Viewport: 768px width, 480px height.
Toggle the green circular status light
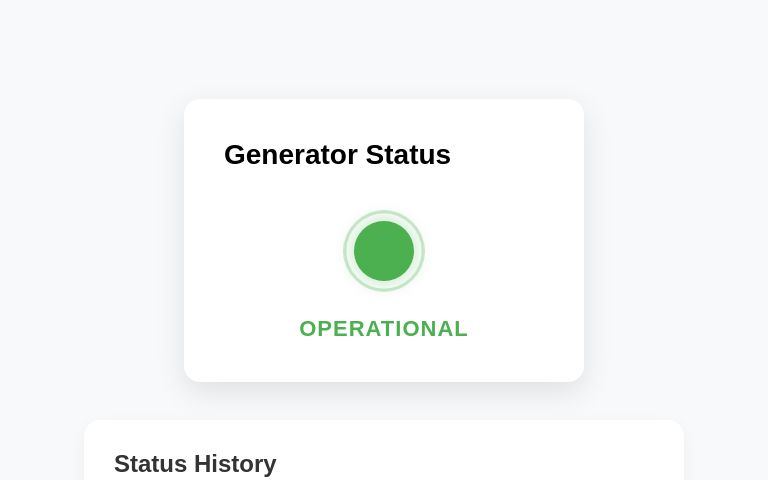384,251
